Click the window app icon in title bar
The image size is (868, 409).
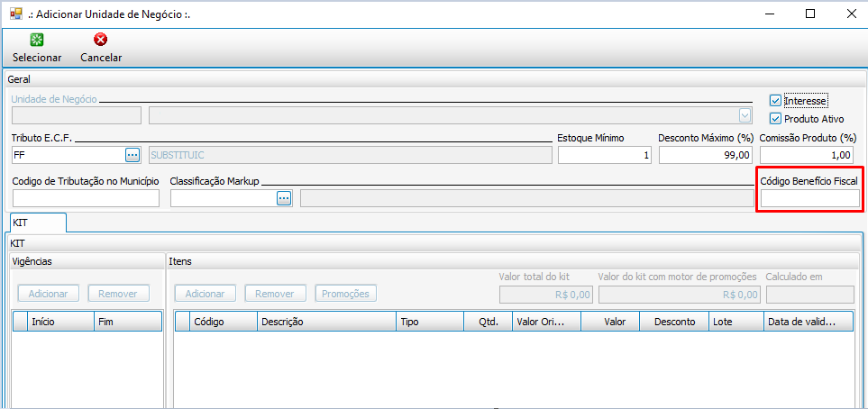16,14
